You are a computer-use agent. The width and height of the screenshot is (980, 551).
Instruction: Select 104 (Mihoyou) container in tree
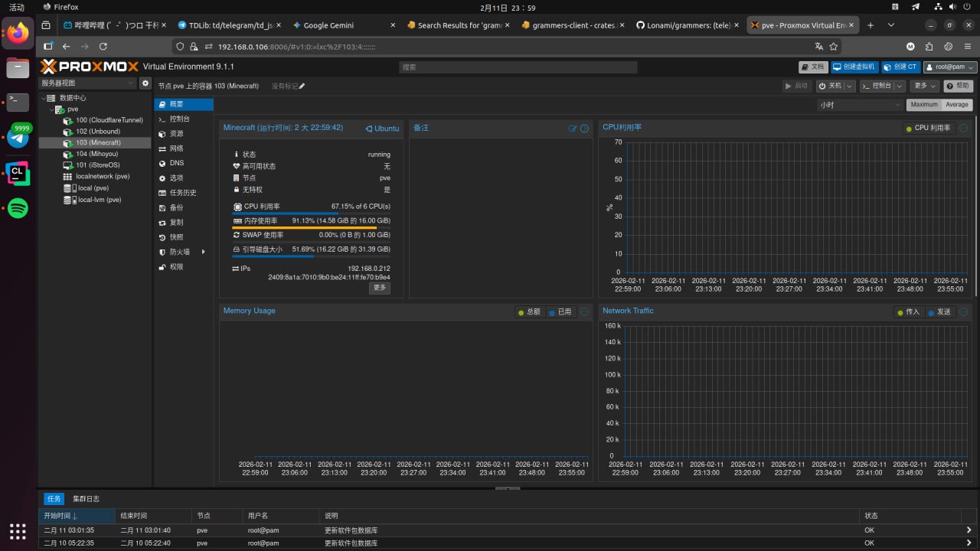[97, 154]
